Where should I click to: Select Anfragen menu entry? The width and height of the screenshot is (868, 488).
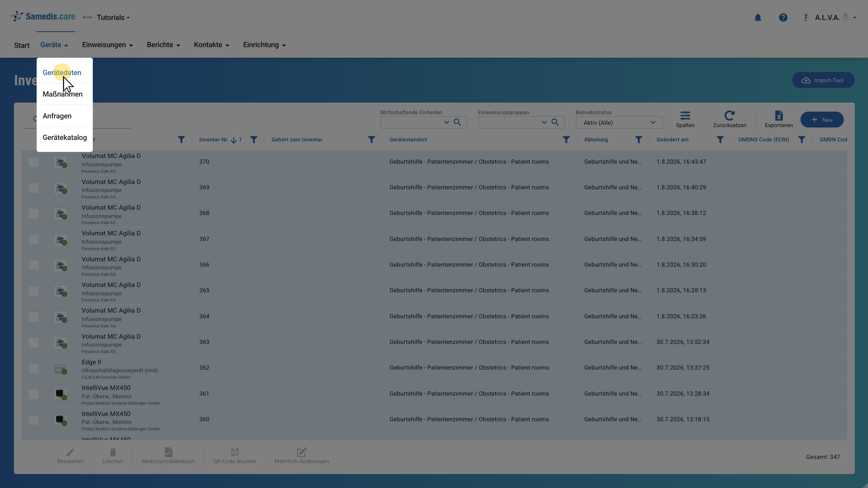[x=65, y=116]
